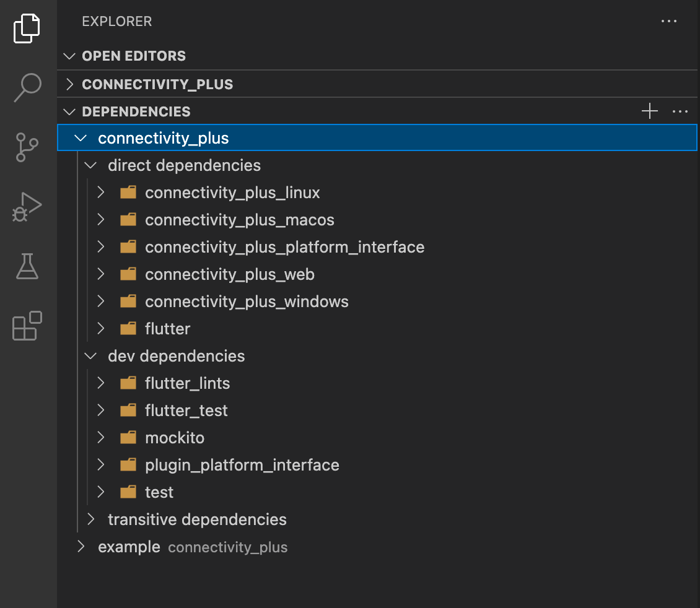Open the Search view
This screenshot has height=608, width=700.
point(27,87)
